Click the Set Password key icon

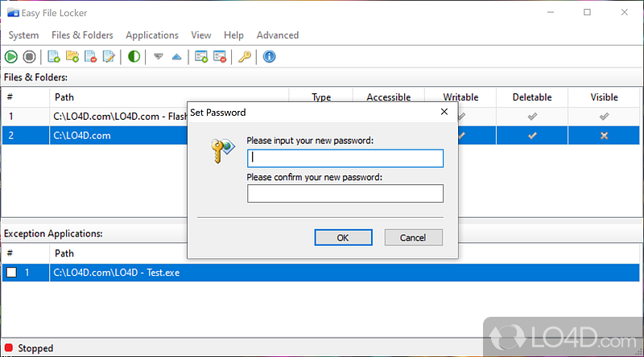tap(244, 56)
